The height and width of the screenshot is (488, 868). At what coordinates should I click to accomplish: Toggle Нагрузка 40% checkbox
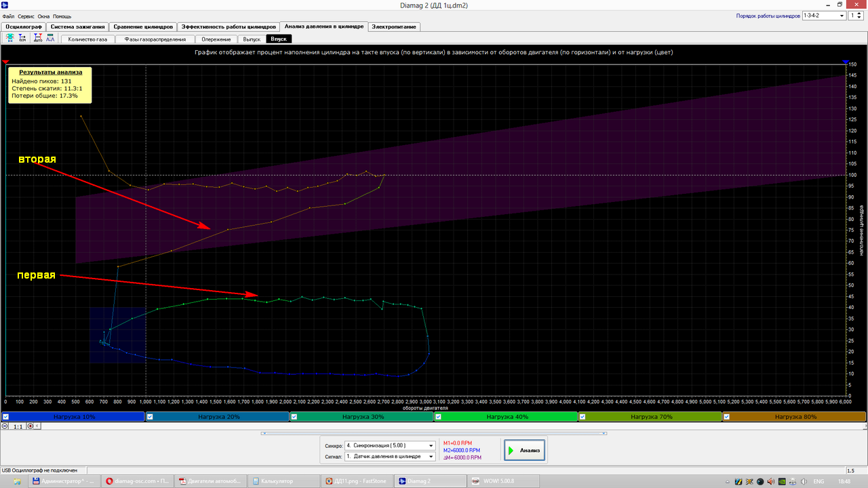[439, 417]
